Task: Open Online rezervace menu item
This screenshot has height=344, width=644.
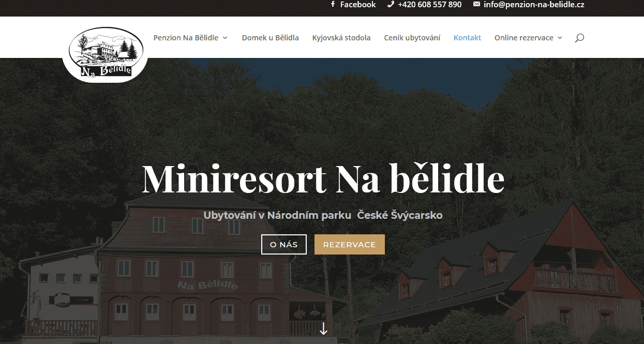Action: pyautogui.click(x=524, y=38)
